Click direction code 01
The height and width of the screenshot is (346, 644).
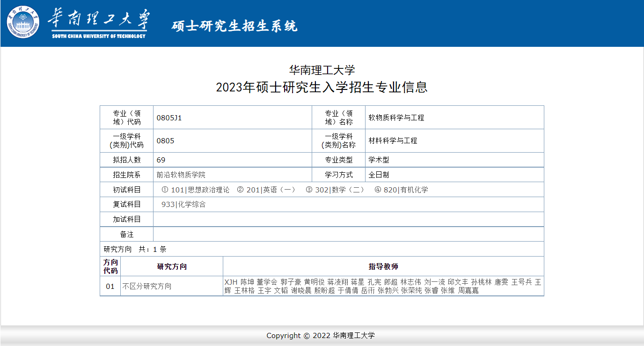point(110,286)
